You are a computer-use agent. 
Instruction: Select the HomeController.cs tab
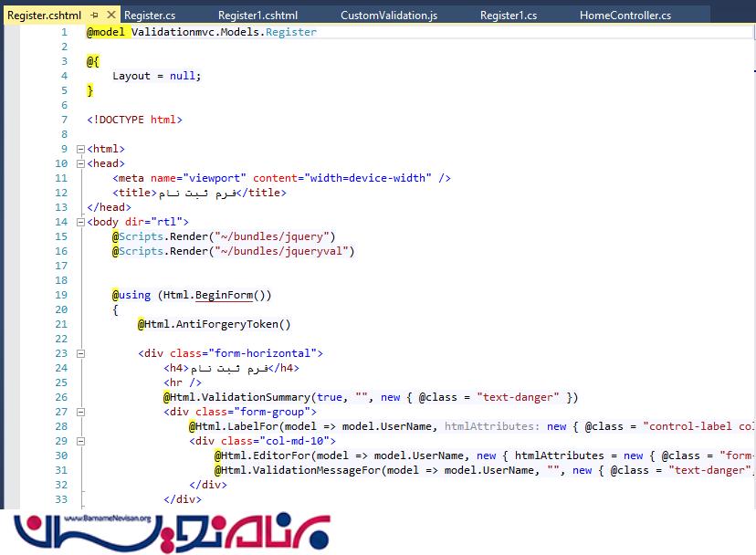[x=625, y=16]
